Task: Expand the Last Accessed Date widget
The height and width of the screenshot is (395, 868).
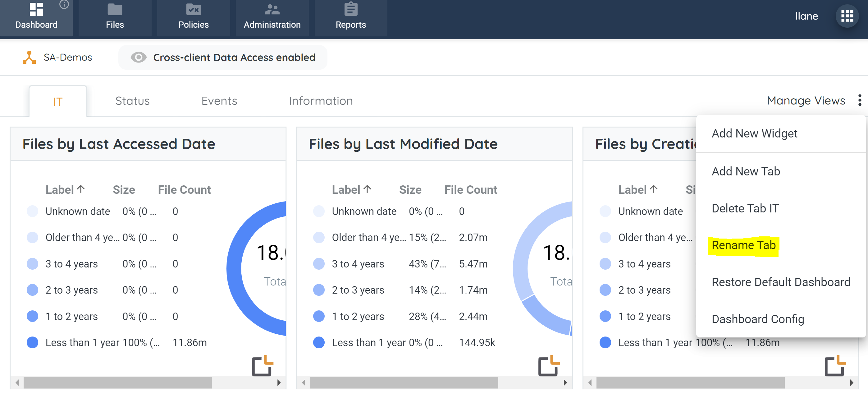Action: click(x=263, y=366)
